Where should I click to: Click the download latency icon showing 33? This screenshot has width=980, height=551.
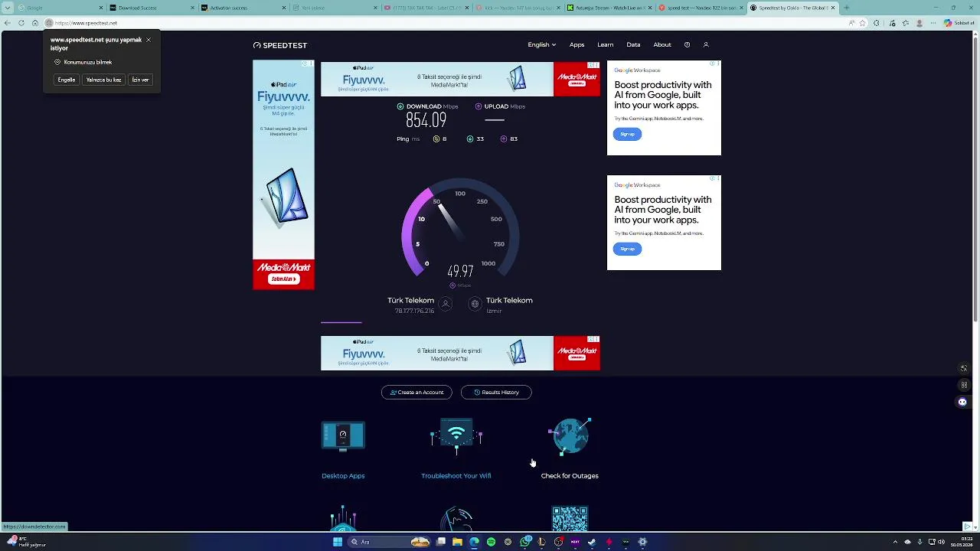pyautogui.click(x=470, y=139)
